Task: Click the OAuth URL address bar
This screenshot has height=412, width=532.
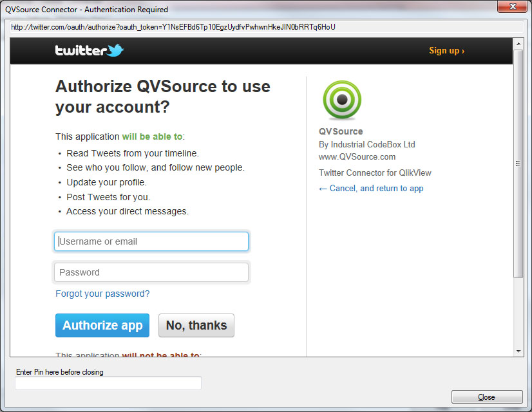Action: tap(267, 27)
